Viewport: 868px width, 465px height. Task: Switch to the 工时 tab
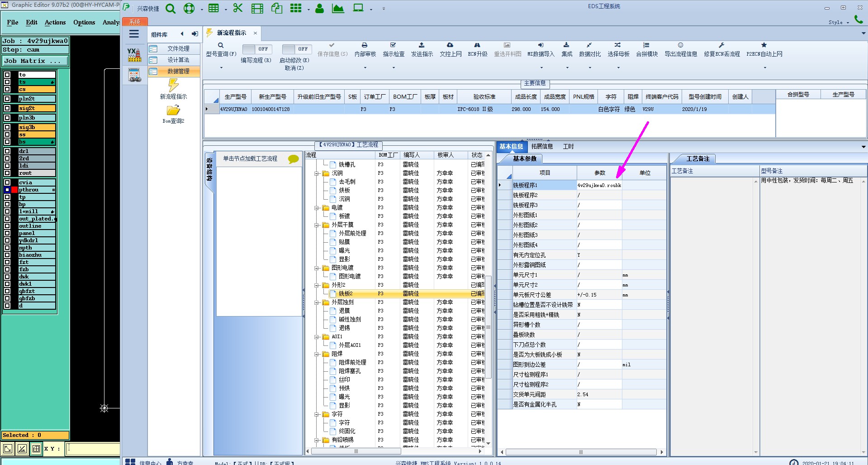tap(568, 146)
